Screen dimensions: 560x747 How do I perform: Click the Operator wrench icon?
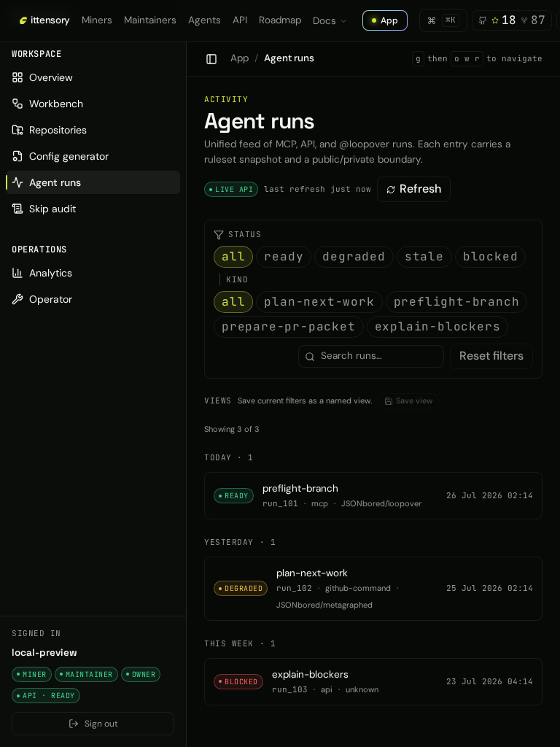point(17,299)
